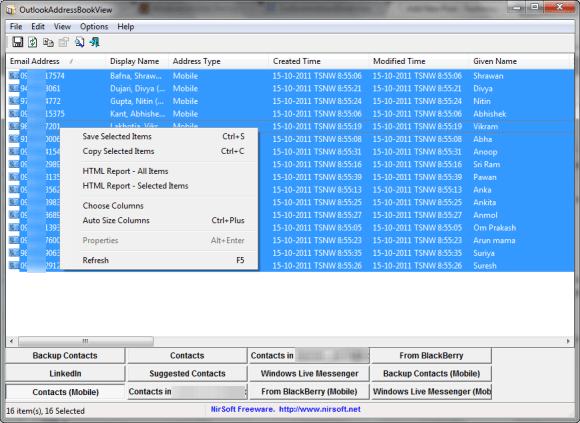Click the Given Name cell Suriya
This screenshot has width=580, height=423.
(484, 253)
